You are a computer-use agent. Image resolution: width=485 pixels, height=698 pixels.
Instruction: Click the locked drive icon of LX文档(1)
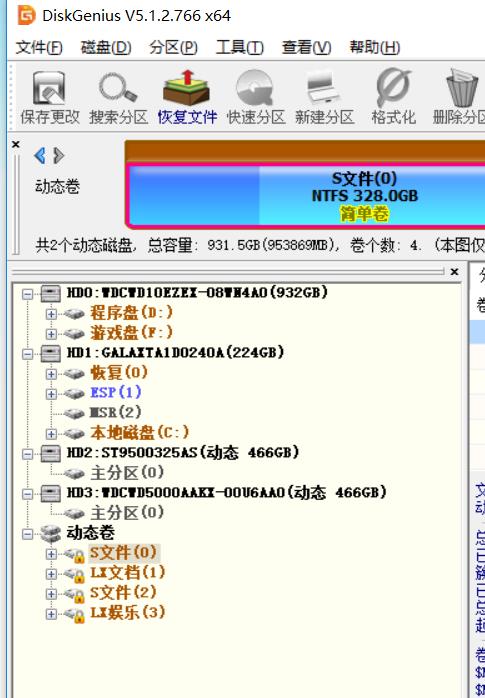click(x=74, y=575)
